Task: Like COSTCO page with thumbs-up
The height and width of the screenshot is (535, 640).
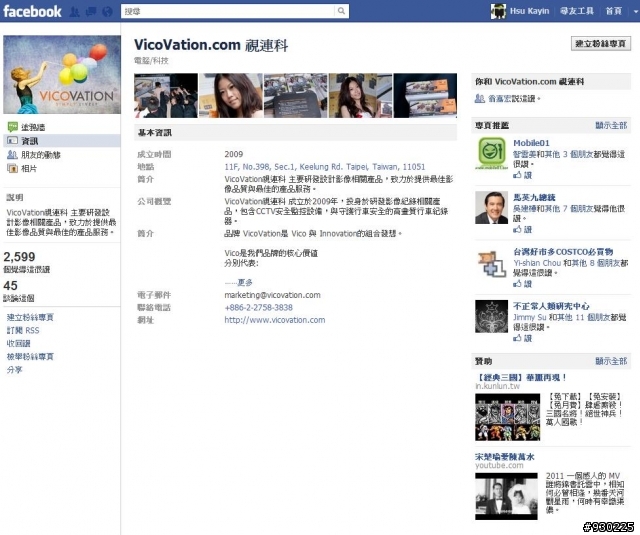Action: (x=522, y=284)
